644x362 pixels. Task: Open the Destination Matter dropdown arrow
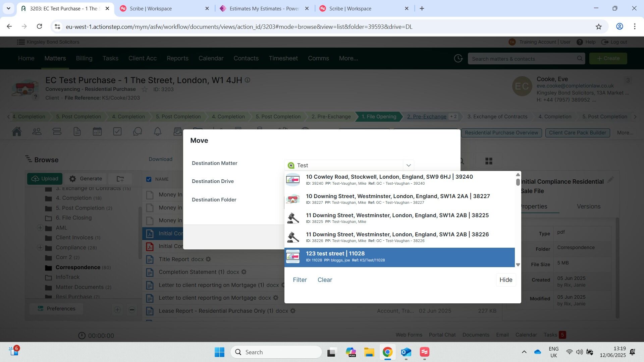click(x=408, y=165)
